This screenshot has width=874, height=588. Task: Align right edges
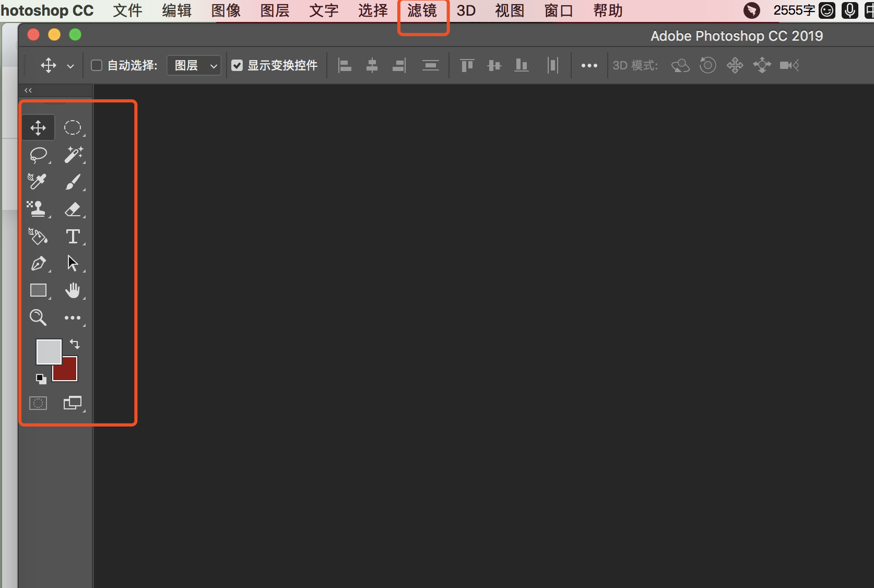pos(399,65)
